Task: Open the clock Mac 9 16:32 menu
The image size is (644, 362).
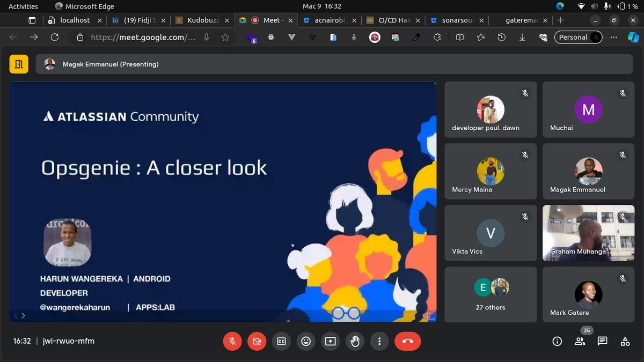Action: 322,6
